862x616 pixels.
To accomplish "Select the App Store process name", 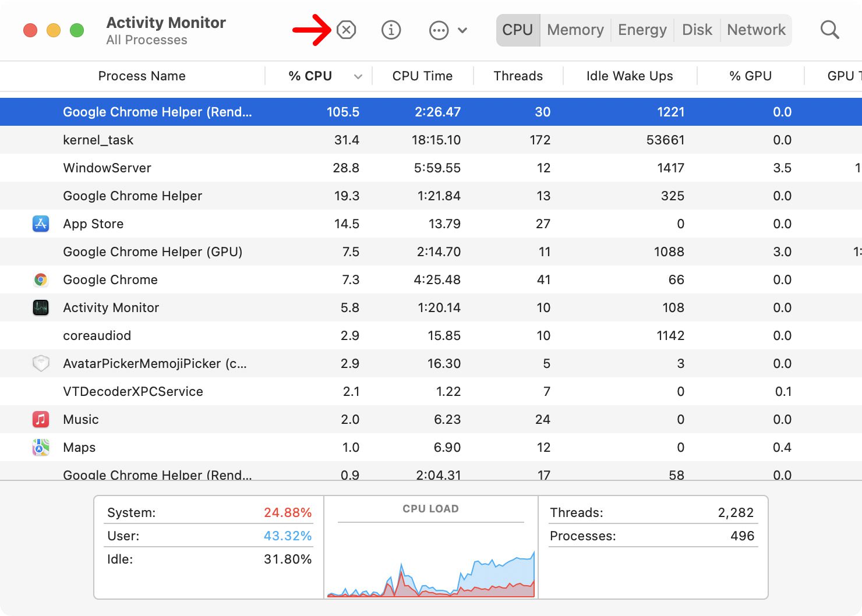I will 93,224.
